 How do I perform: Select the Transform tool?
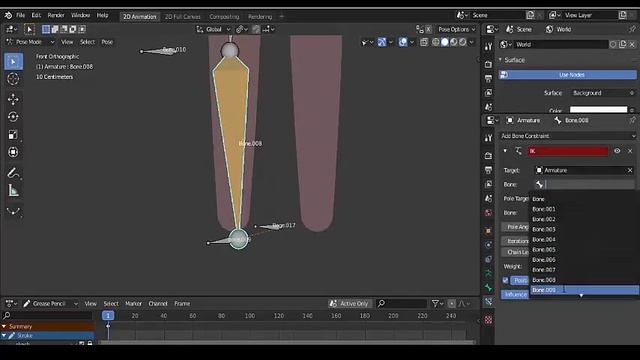(13, 152)
